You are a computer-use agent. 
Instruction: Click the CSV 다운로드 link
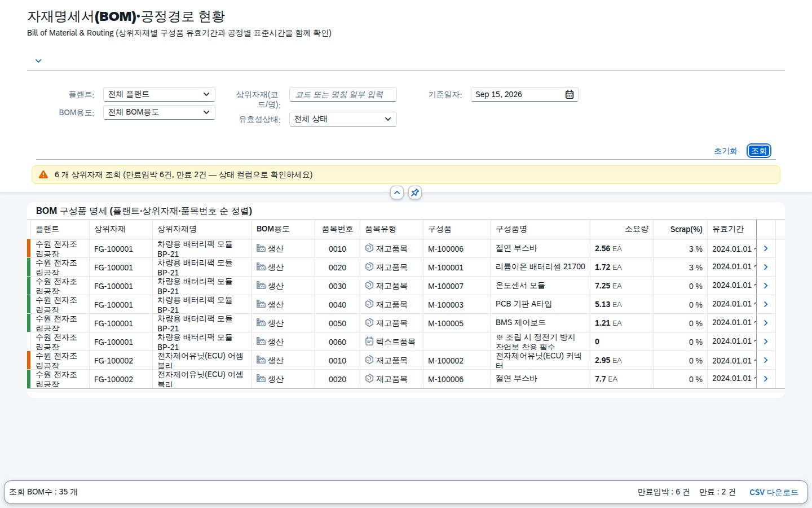tap(774, 492)
